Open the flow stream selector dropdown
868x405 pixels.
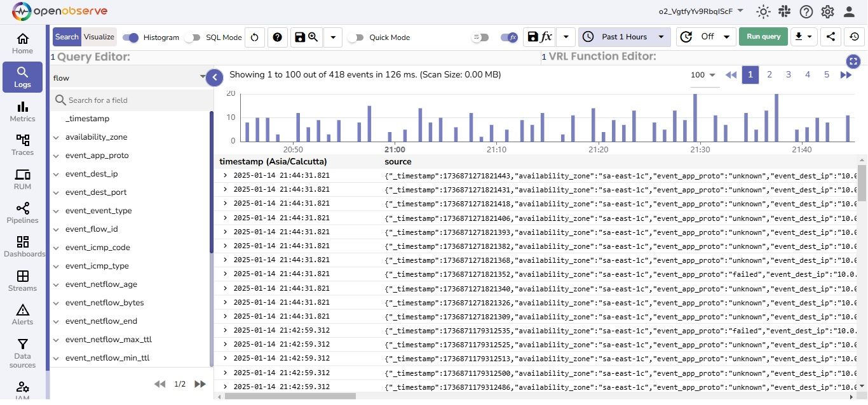click(127, 77)
